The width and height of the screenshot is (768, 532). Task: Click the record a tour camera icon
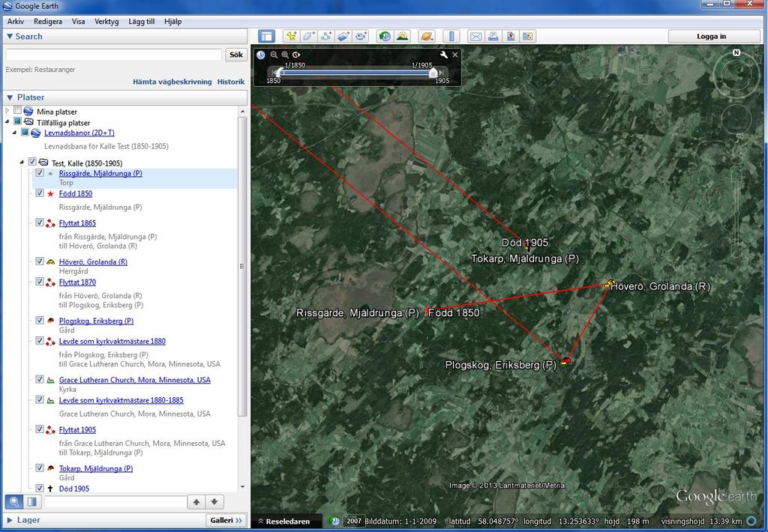361,36
